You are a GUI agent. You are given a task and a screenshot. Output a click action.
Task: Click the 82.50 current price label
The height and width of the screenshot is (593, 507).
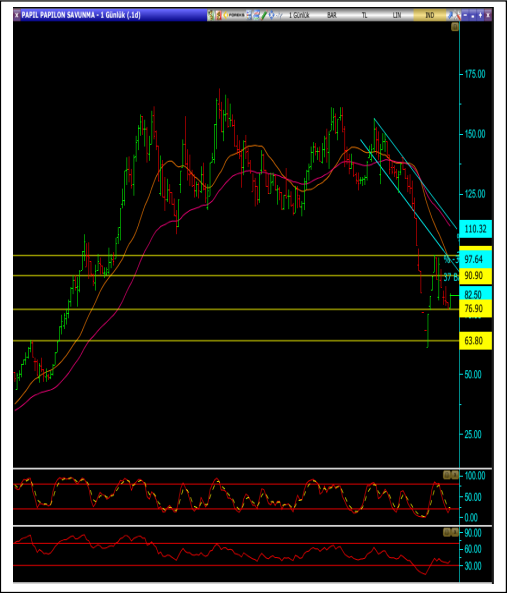click(476, 294)
